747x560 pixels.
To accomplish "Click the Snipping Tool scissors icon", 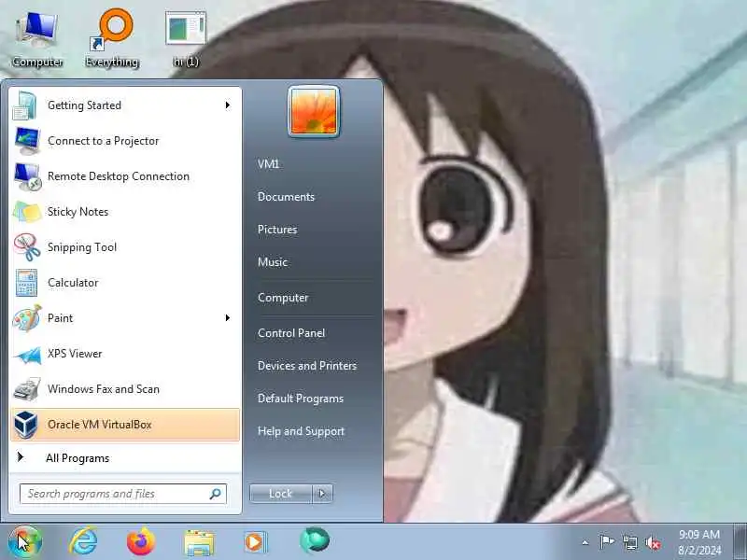I will pos(27,247).
